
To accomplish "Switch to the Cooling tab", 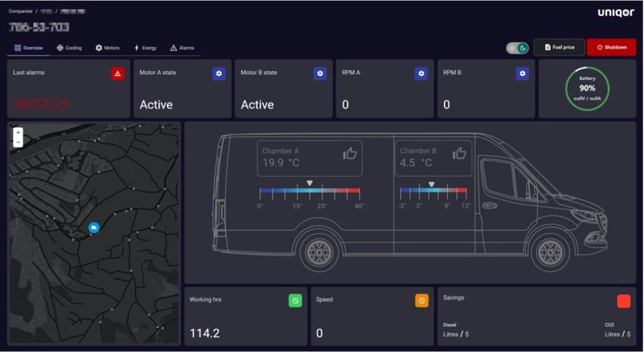I will pyautogui.click(x=69, y=48).
